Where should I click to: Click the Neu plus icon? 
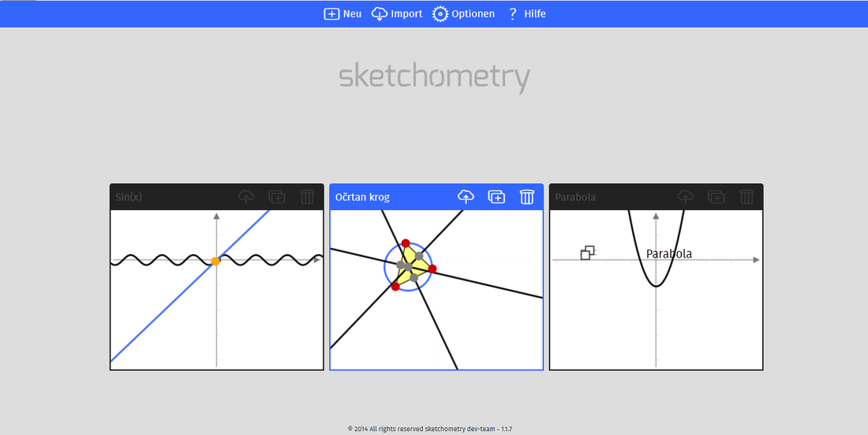coord(331,14)
